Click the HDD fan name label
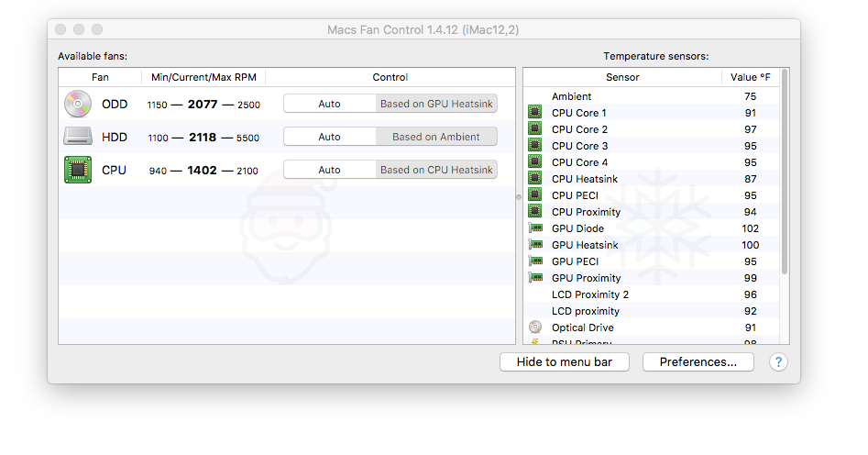868x455 pixels. [x=115, y=137]
